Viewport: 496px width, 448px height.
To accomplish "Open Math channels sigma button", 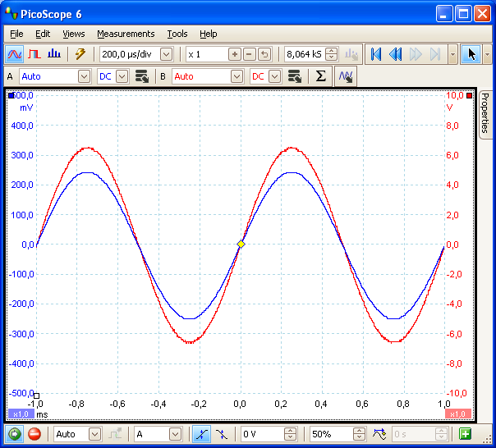I will (320, 76).
